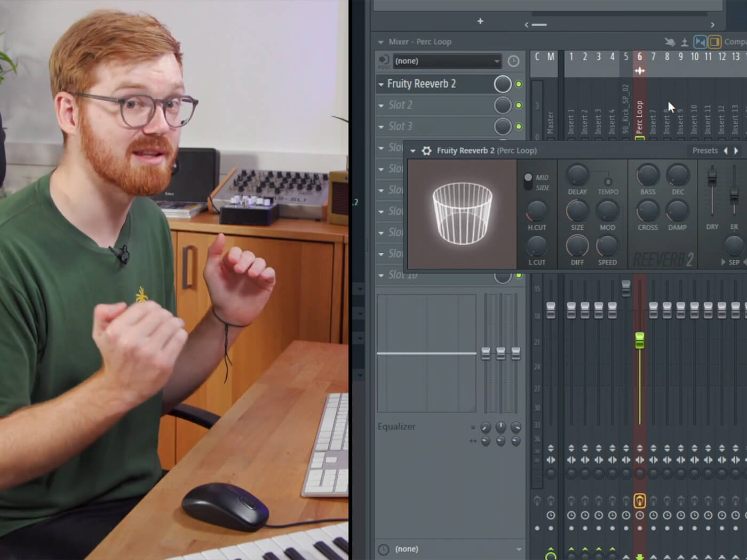
Task: Click the POST effects icon beside the slot dropdown
Action: (383, 61)
